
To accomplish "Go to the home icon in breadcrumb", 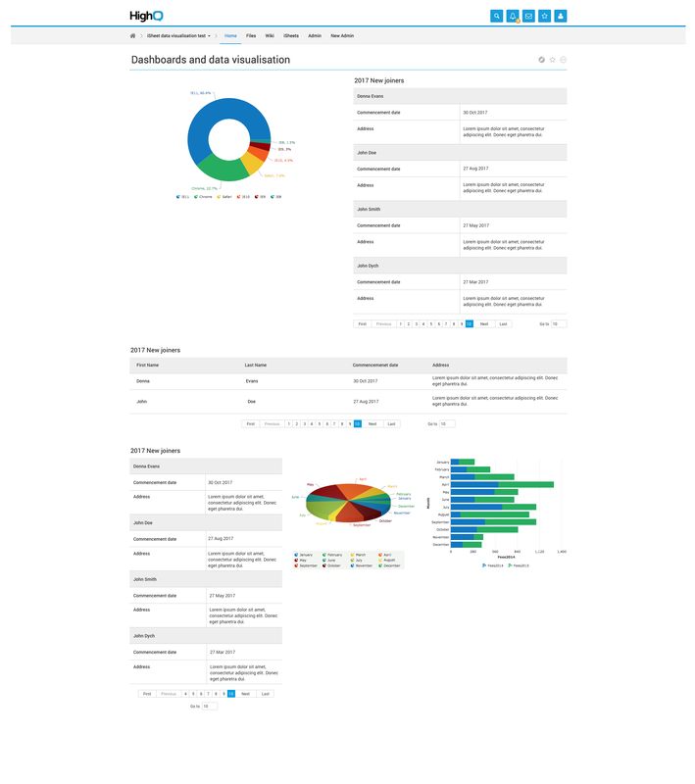I will [132, 35].
